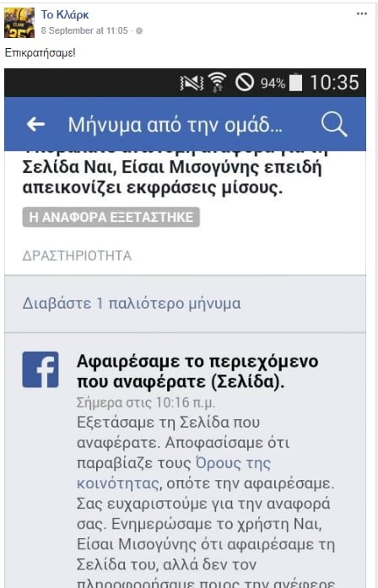Click the vibrate mode status icon
This screenshot has height=588, width=378.
(x=192, y=83)
